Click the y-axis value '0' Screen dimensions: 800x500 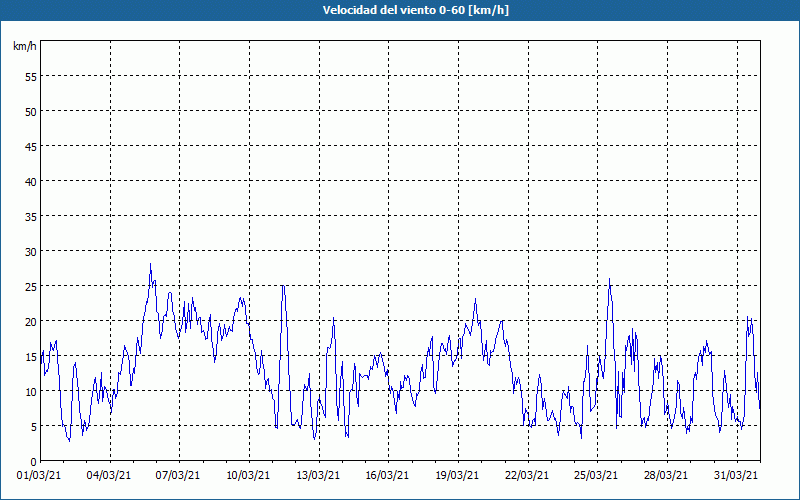pyautogui.click(x=34, y=462)
